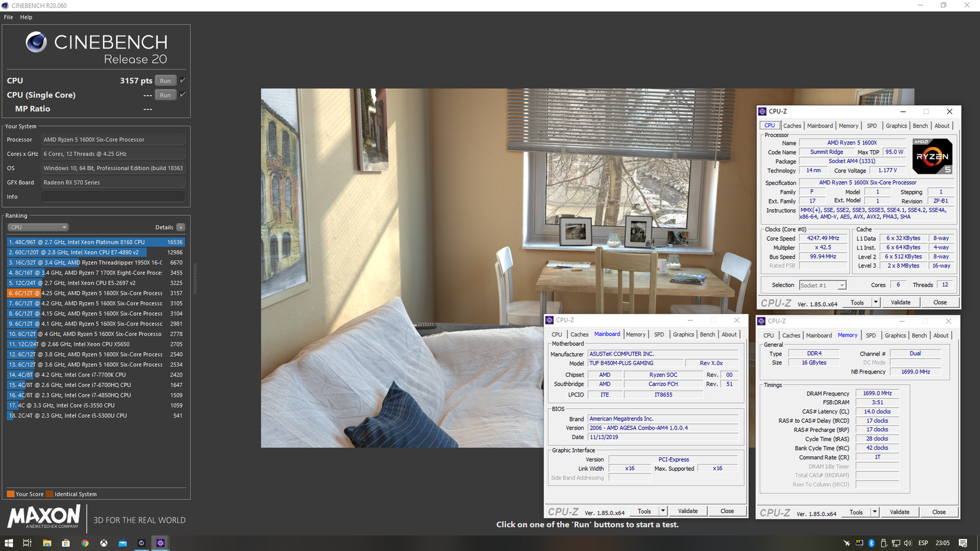Viewport: 980px width, 551px height.
Task: Click the Identical System legend swatch
Action: pos(50,494)
